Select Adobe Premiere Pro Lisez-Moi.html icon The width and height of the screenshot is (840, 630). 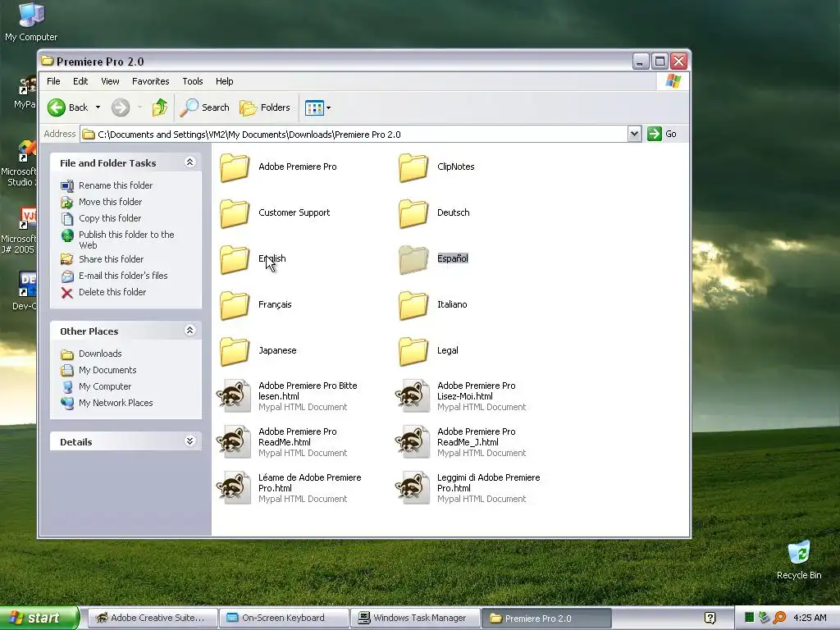[413, 396]
